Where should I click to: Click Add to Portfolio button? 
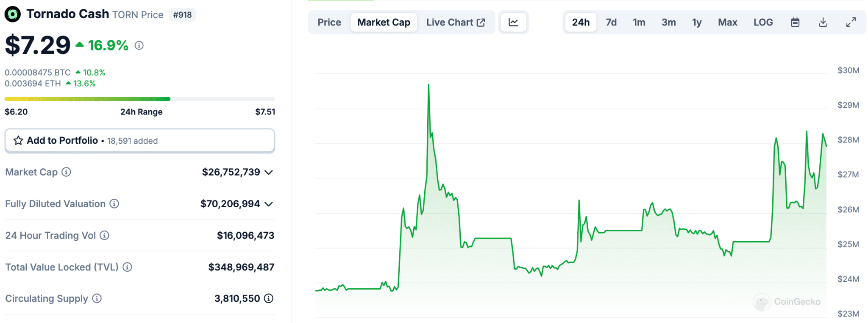pos(140,141)
